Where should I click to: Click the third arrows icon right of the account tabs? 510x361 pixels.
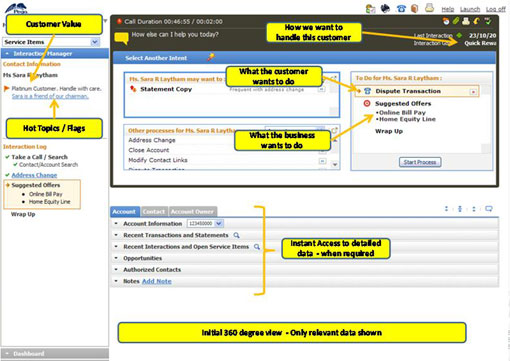click(x=474, y=209)
